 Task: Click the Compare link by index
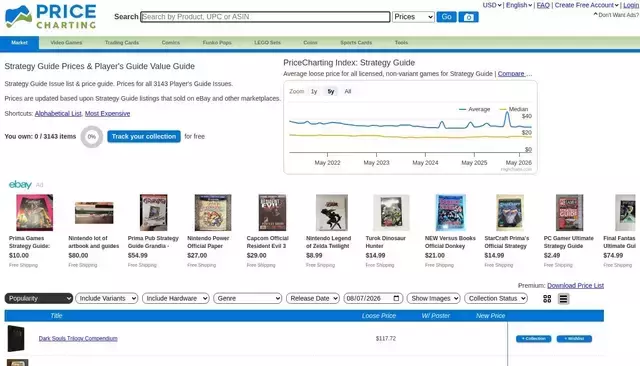(x=511, y=74)
